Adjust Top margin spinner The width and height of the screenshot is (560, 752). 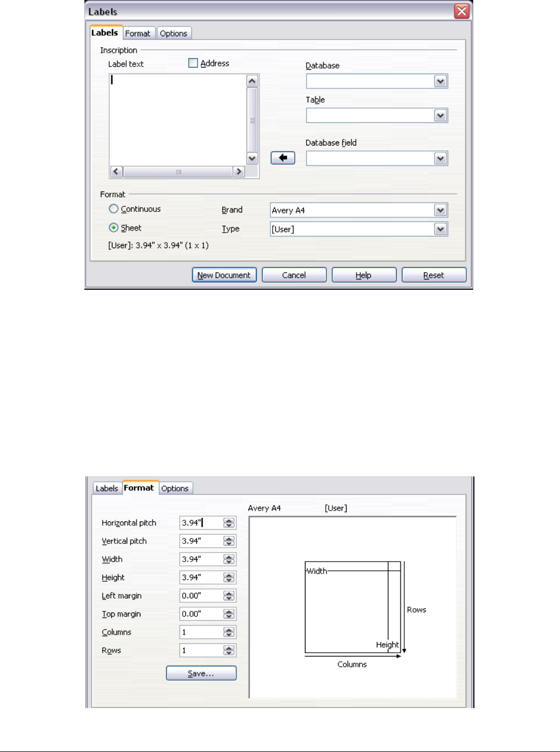pyautogui.click(x=229, y=614)
